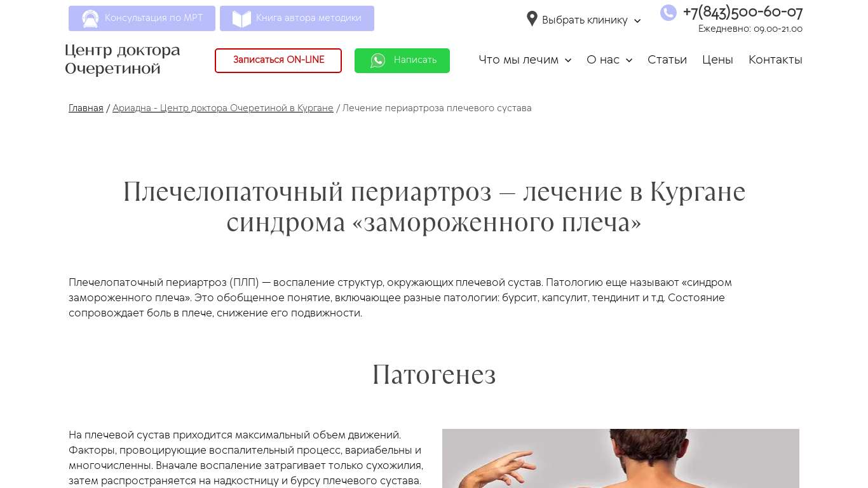
Task: Click the MRT scanner icon
Action: point(90,19)
